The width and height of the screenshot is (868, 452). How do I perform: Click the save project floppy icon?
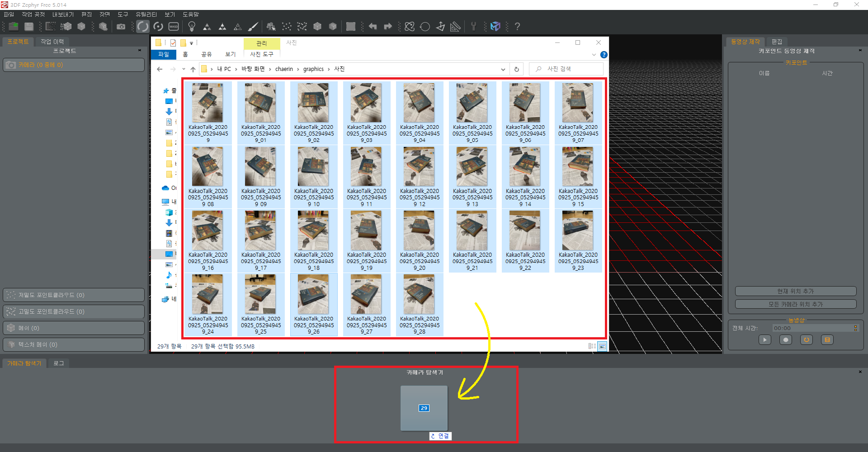[29, 27]
